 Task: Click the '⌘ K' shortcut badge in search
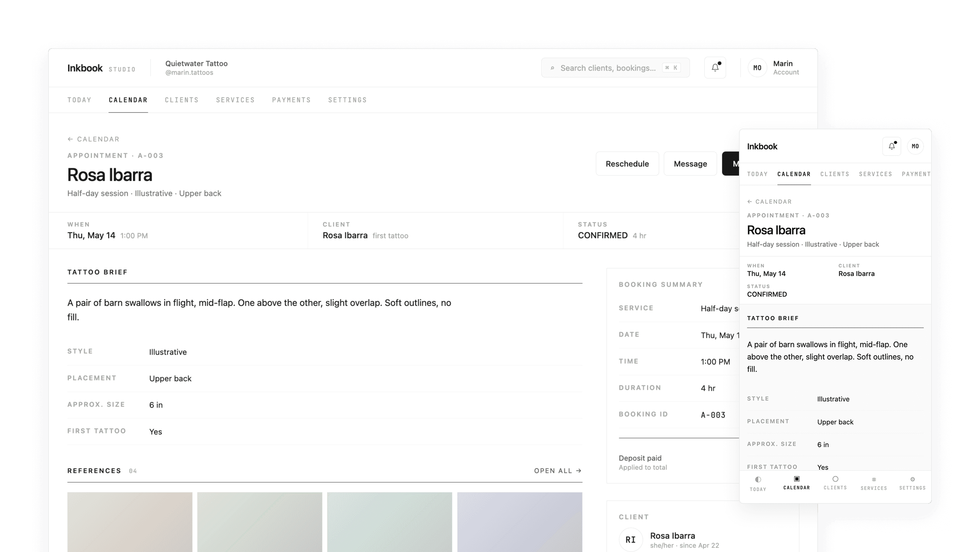click(x=671, y=68)
